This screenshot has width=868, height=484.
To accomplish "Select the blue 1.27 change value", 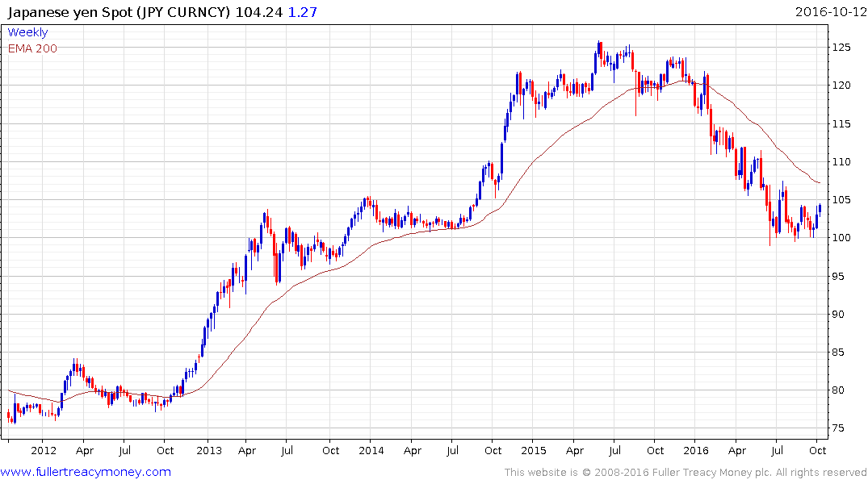I will click(x=303, y=12).
